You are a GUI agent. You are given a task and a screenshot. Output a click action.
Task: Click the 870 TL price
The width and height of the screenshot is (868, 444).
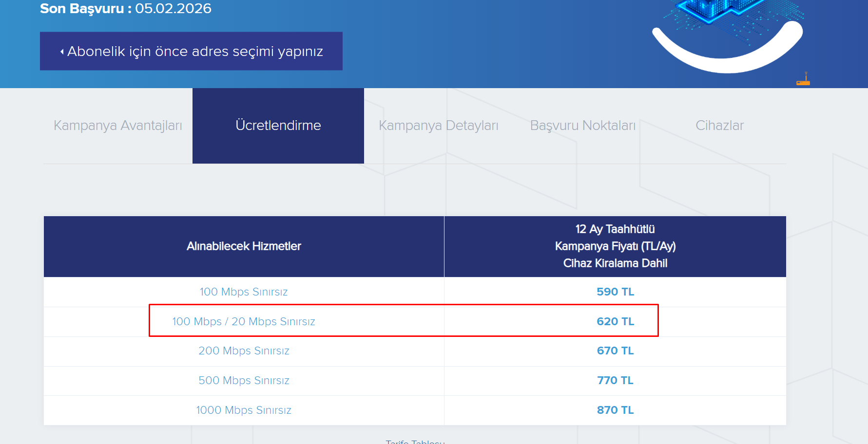coord(615,410)
